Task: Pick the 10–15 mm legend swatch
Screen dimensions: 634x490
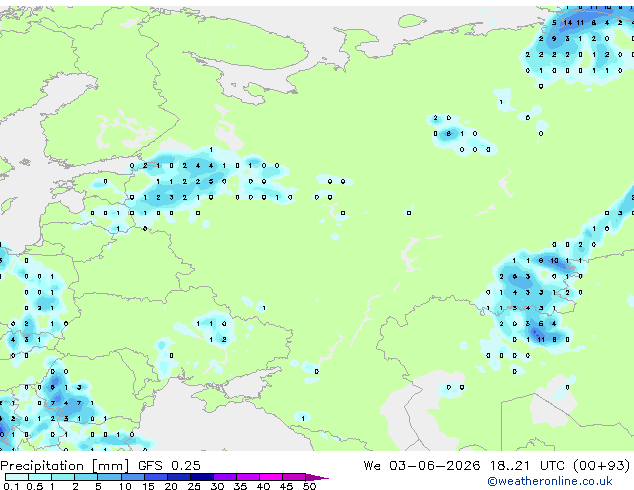Action: (132, 477)
